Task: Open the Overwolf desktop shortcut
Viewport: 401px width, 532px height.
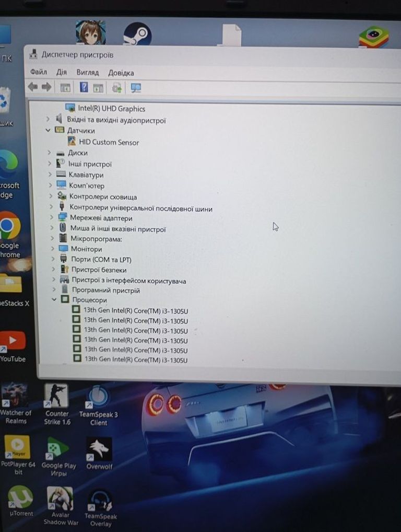Action: click(99, 453)
